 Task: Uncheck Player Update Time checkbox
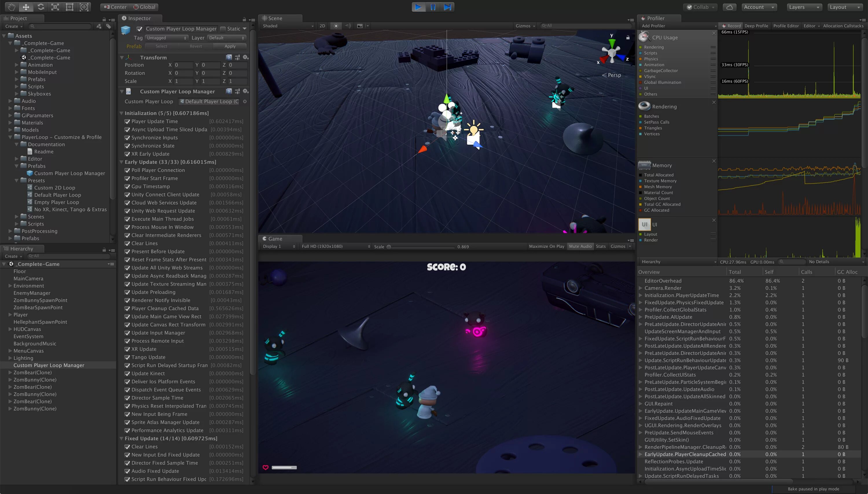coord(127,121)
